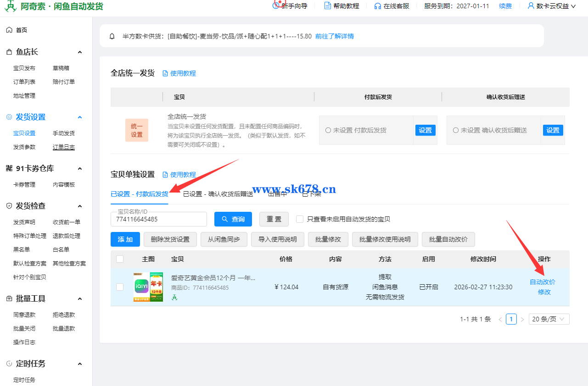The height and width of the screenshot is (386, 588).
Task: Click the 使用教程 icon next to 全店统一发货
Action: pyautogui.click(x=165, y=73)
